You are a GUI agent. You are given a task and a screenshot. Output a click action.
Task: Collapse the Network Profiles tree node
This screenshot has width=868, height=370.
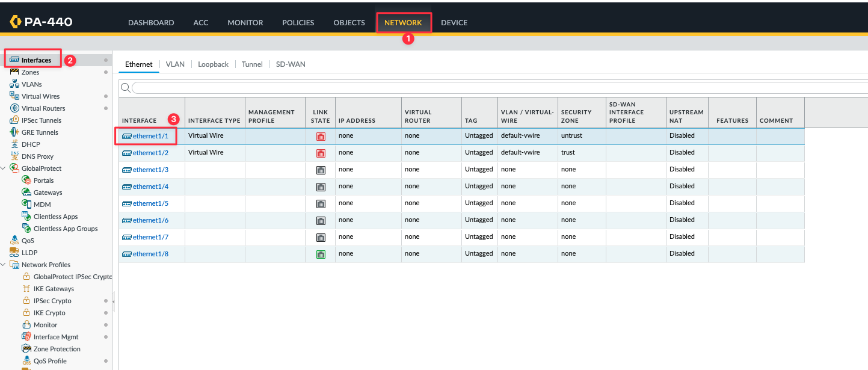click(x=4, y=265)
